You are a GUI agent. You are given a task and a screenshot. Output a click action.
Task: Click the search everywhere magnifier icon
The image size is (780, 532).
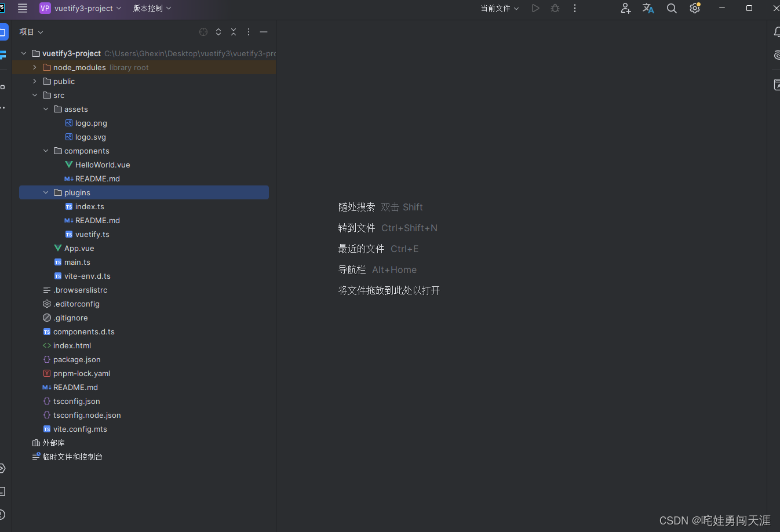(x=672, y=8)
